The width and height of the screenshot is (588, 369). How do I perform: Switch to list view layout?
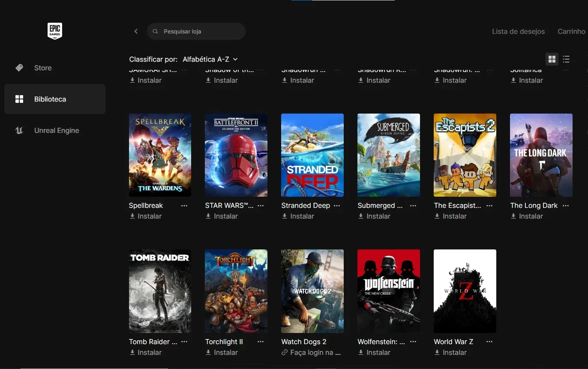566,59
